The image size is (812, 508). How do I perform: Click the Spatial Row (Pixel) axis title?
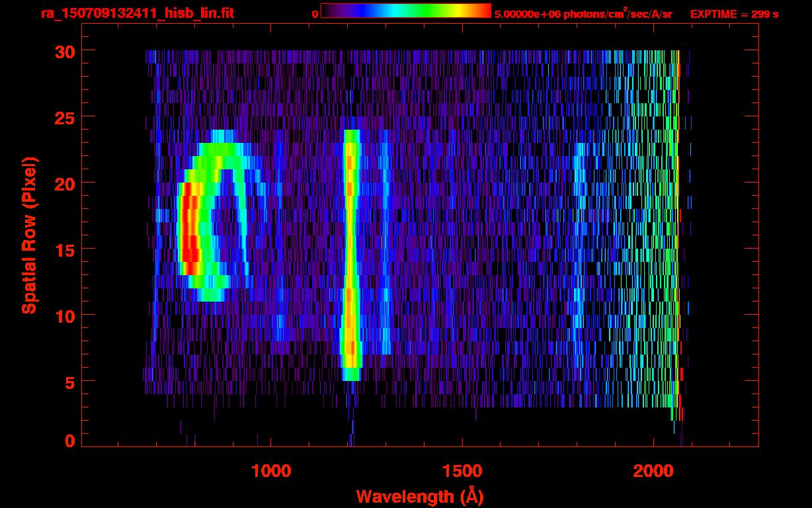28,235
